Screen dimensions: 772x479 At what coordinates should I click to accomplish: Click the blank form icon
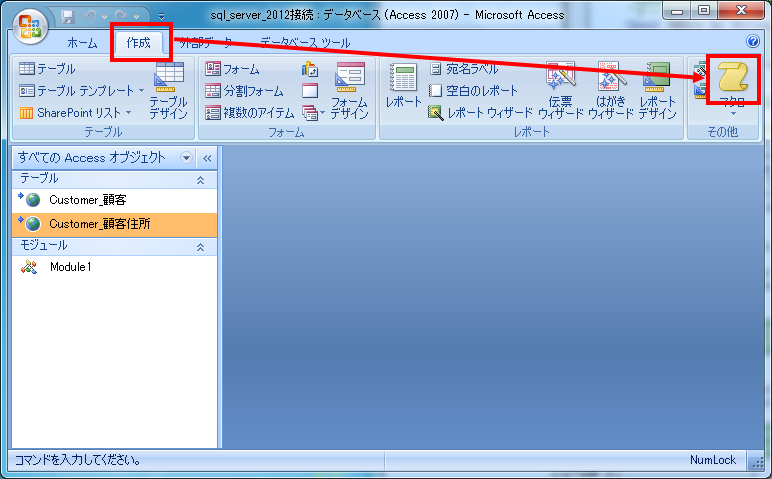[310, 91]
